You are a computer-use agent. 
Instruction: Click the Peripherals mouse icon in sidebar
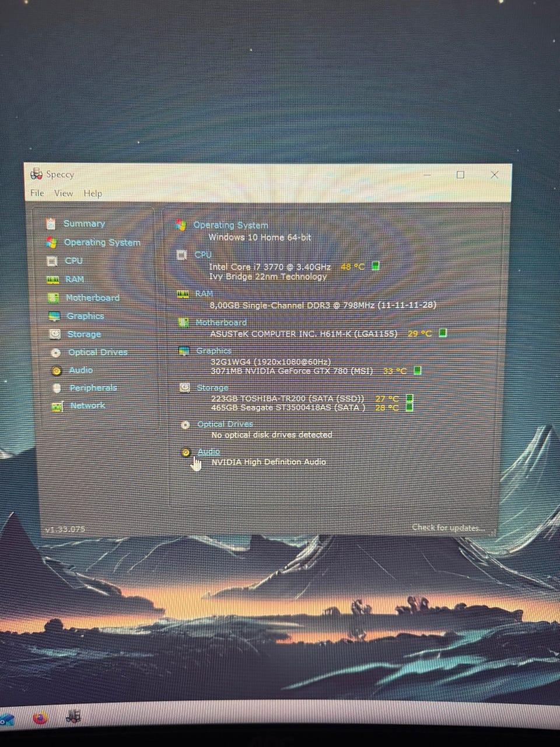57,389
